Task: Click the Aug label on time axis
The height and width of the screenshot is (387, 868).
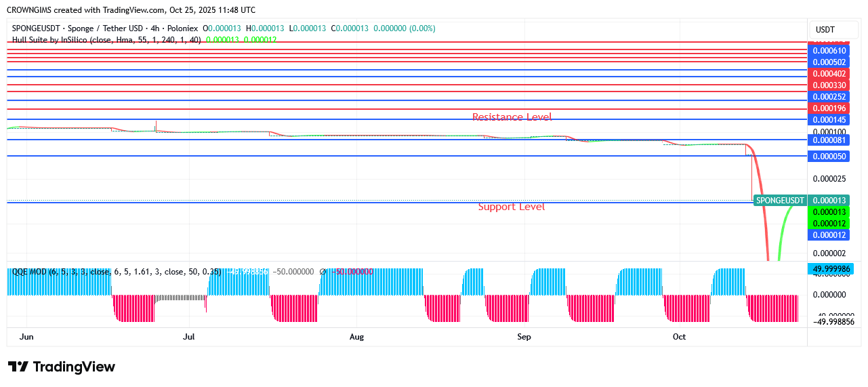Action: [x=356, y=337]
